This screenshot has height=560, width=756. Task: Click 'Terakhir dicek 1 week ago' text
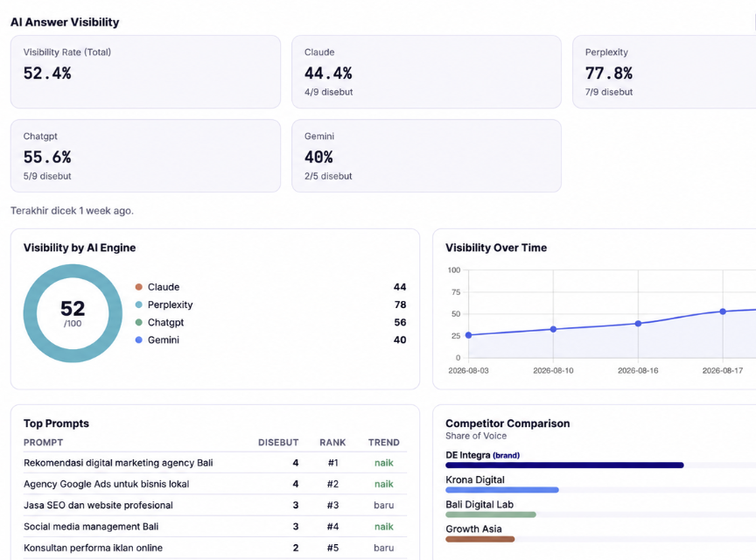pos(73,211)
